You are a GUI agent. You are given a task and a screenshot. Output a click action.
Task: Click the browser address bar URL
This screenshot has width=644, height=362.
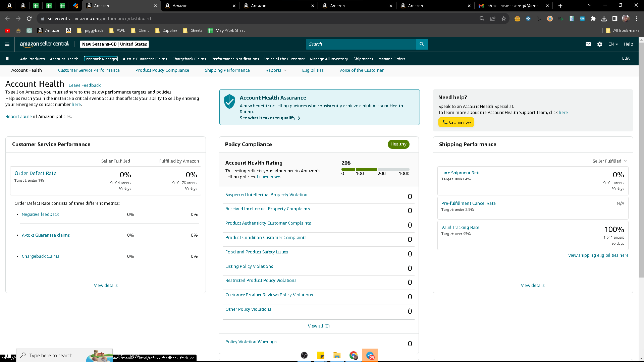point(99,19)
